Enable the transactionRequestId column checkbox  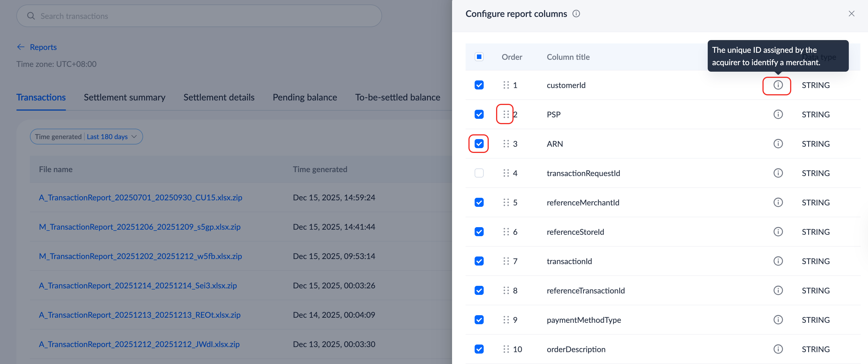(x=479, y=173)
